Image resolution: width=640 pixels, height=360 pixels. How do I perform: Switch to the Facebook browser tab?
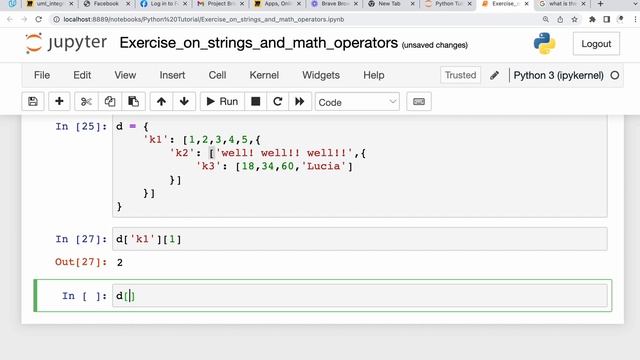click(107, 4)
